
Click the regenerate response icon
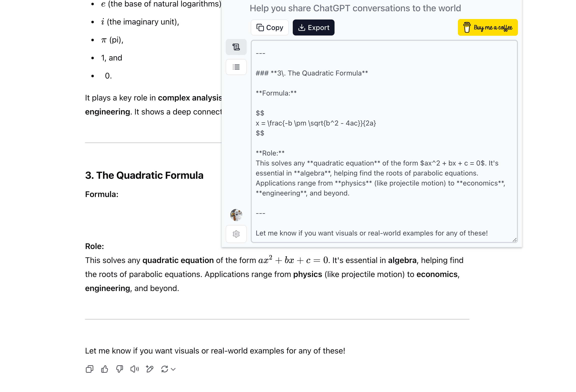pyautogui.click(x=165, y=369)
